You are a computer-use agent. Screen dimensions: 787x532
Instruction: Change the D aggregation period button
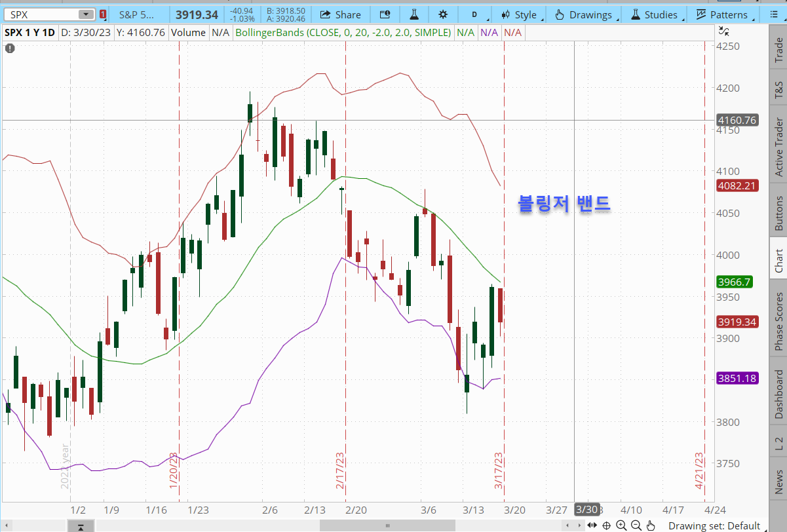point(474,14)
